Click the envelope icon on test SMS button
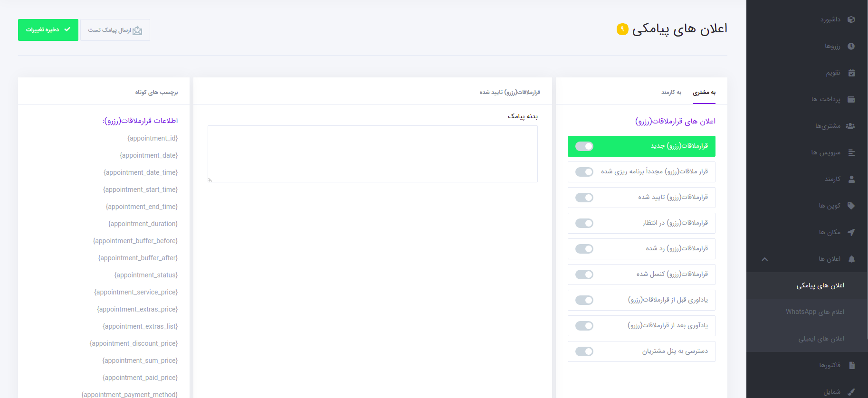Screen dimensions: 868x398 [137, 30]
